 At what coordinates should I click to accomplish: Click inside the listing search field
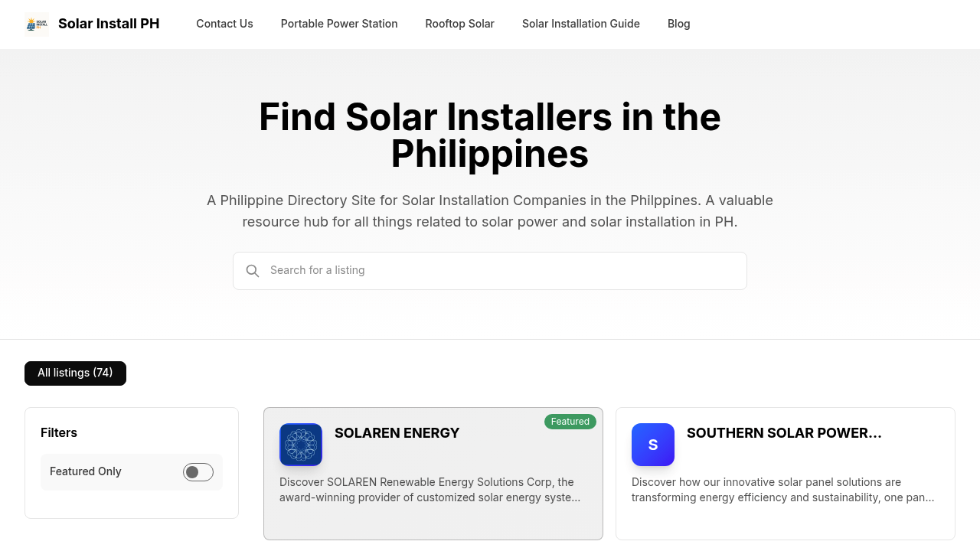coord(490,270)
